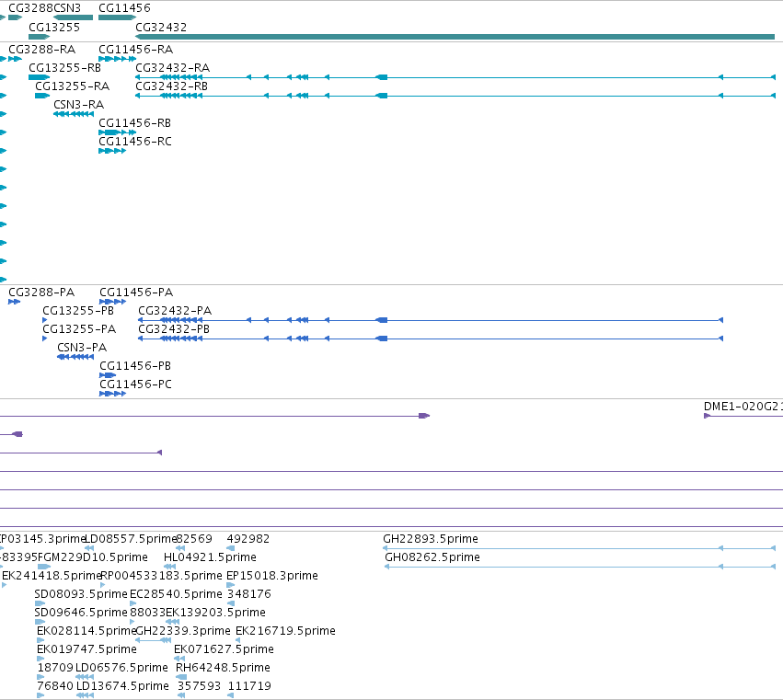The image size is (783, 700).
Task: Select EST SD08093.5prime label
Action: click(x=81, y=594)
